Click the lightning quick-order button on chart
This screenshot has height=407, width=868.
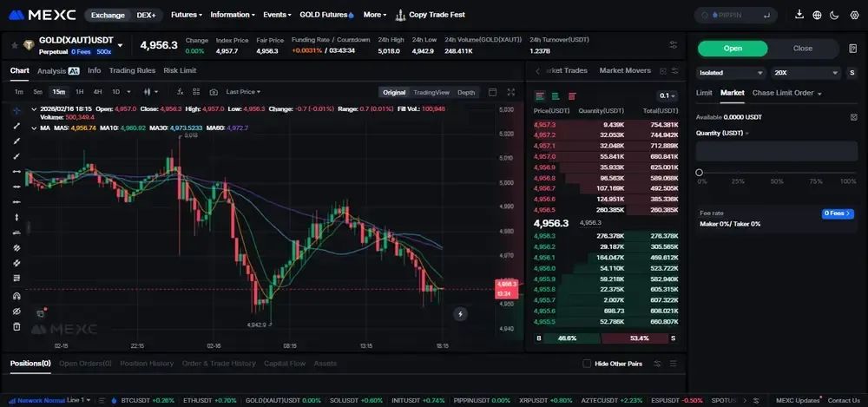pyautogui.click(x=460, y=314)
